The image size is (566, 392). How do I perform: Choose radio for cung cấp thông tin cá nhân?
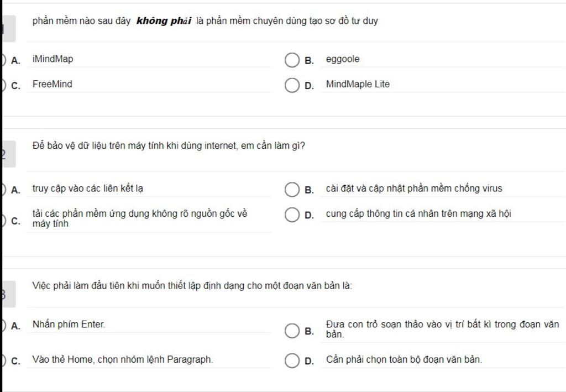[292, 215]
